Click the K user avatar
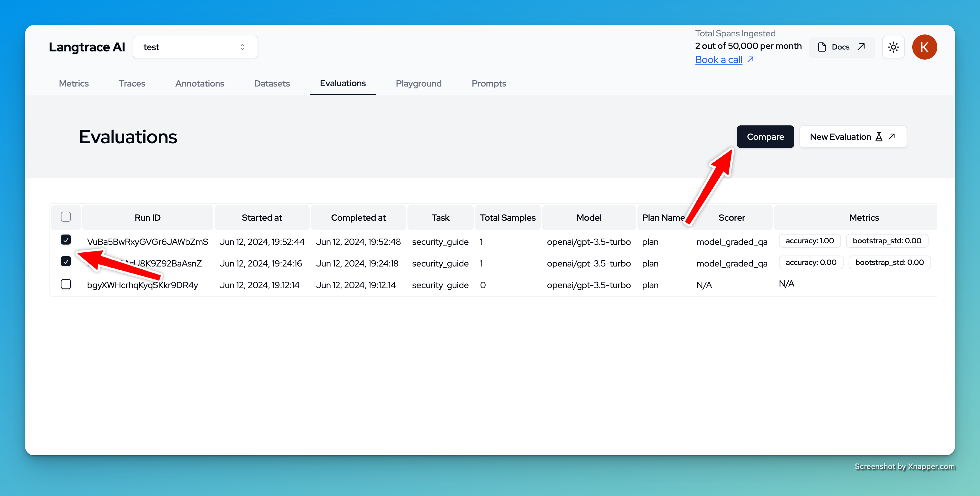Viewport: 980px width, 496px height. click(x=924, y=47)
